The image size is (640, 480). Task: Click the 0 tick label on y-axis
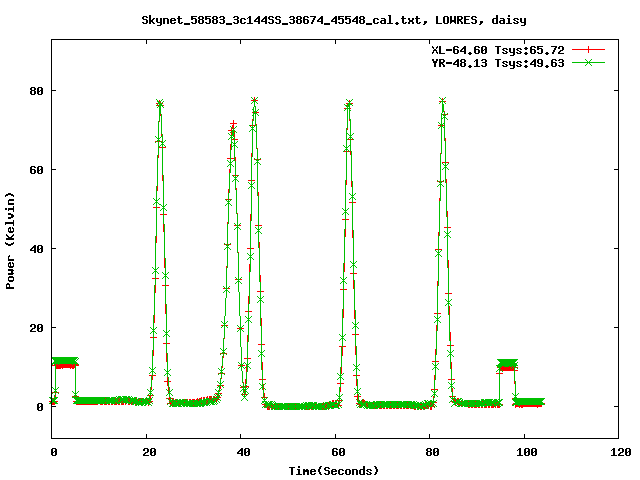point(40,407)
